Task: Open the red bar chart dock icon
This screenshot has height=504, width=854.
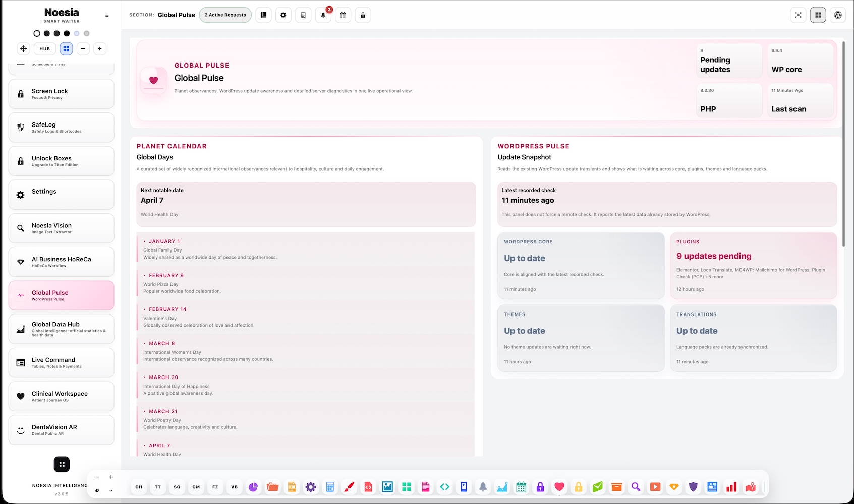Action: point(731,487)
